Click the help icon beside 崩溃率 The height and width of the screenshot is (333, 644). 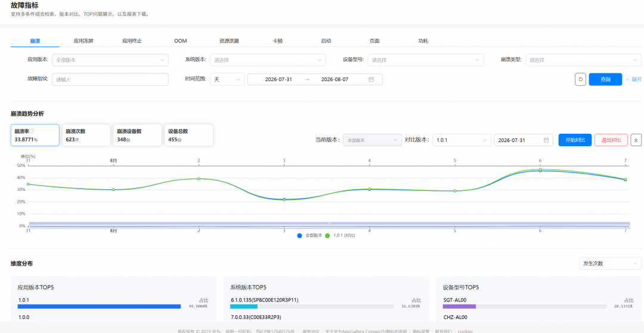pos(32,131)
